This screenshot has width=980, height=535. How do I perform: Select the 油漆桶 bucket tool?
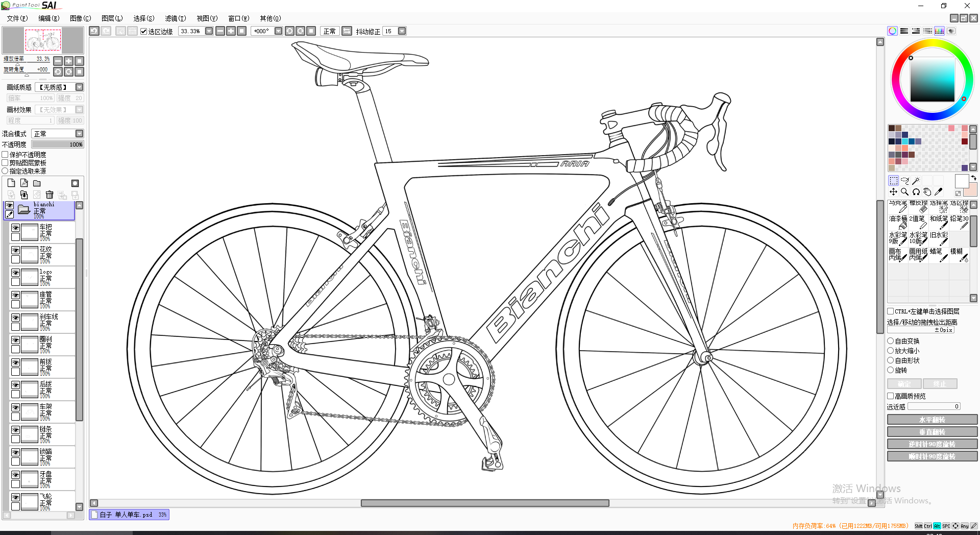coord(898,222)
